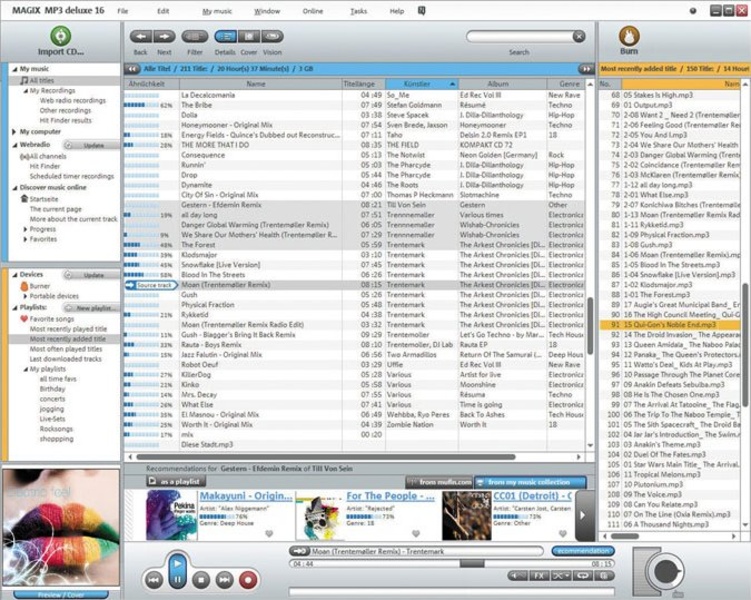This screenshot has height=600, width=751.
Task: Click the heart icon under CC01 (Detroit)
Action: tap(563, 533)
